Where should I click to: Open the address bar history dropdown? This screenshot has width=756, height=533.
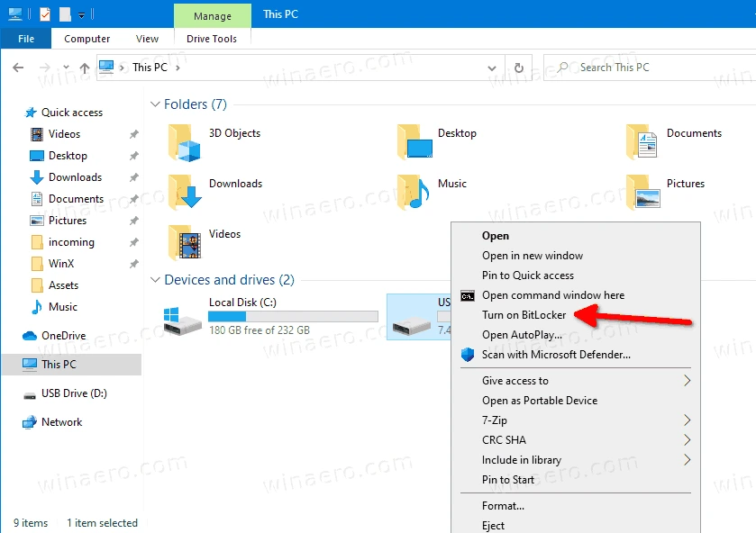(492, 68)
